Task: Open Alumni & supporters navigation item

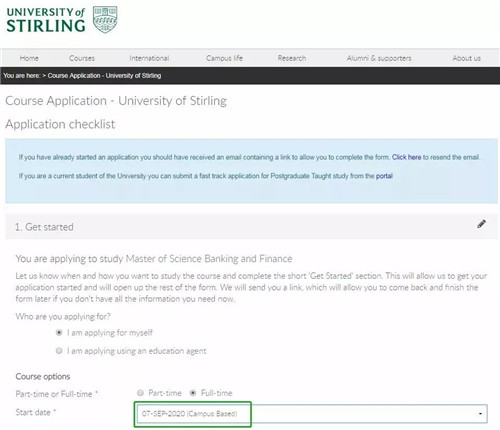Action: click(379, 58)
